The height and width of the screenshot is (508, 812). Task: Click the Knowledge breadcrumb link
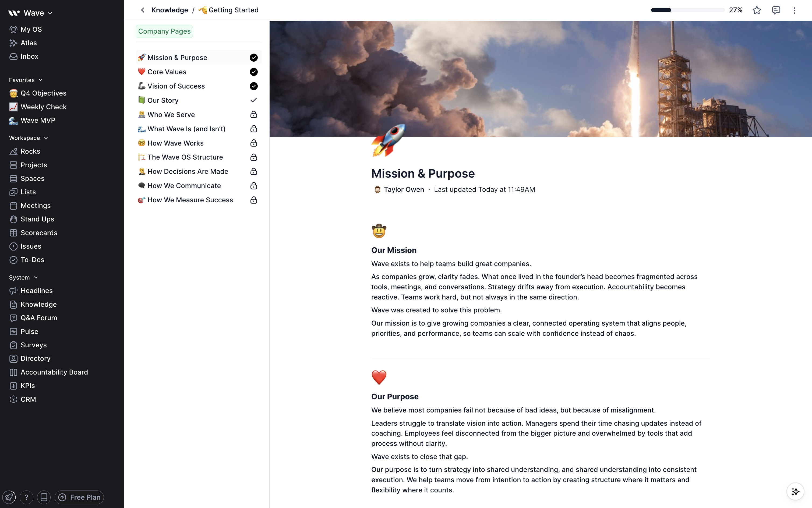pyautogui.click(x=169, y=10)
